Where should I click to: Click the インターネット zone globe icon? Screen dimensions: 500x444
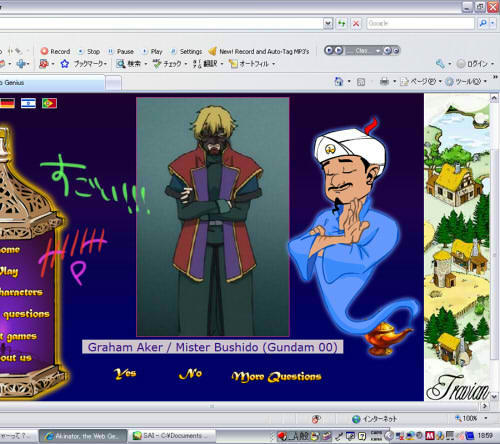(x=356, y=419)
